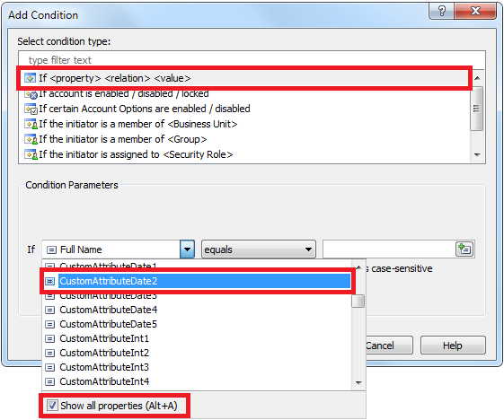The image size is (504, 420).
Task: Click the Help button
Action: (x=453, y=346)
